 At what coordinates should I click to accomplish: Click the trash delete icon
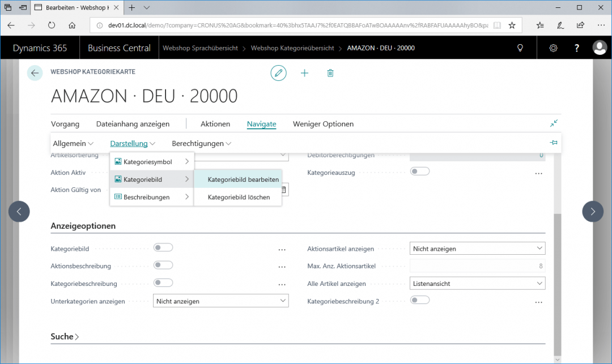(x=330, y=73)
